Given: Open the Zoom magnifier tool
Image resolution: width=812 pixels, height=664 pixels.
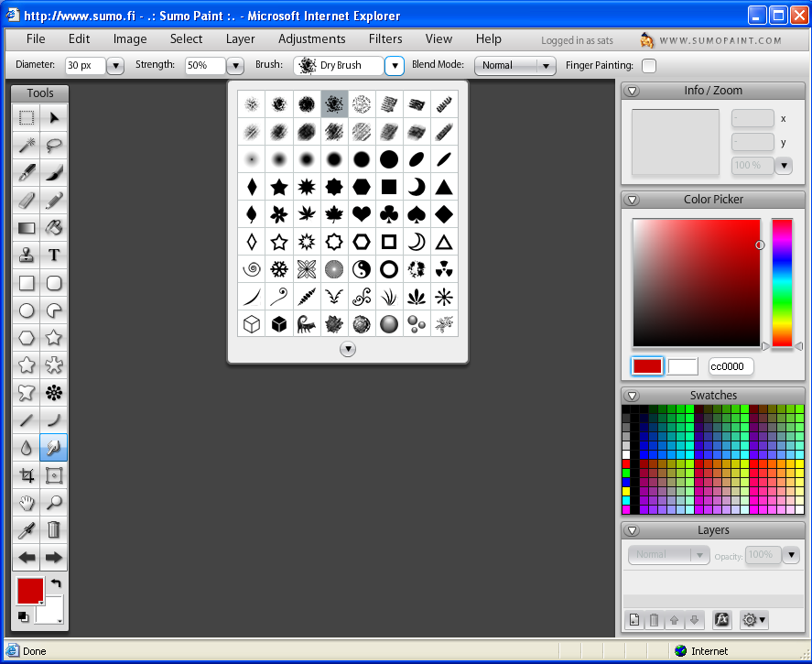Looking at the screenshot, I should coord(54,503).
